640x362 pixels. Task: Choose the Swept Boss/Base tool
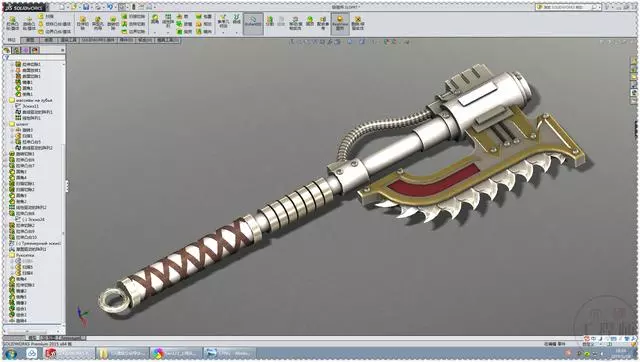47,16
